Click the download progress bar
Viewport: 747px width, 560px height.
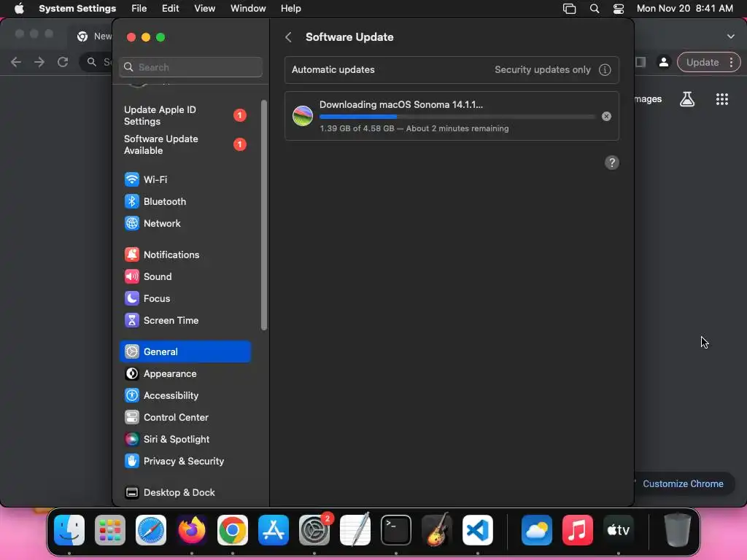457,116
